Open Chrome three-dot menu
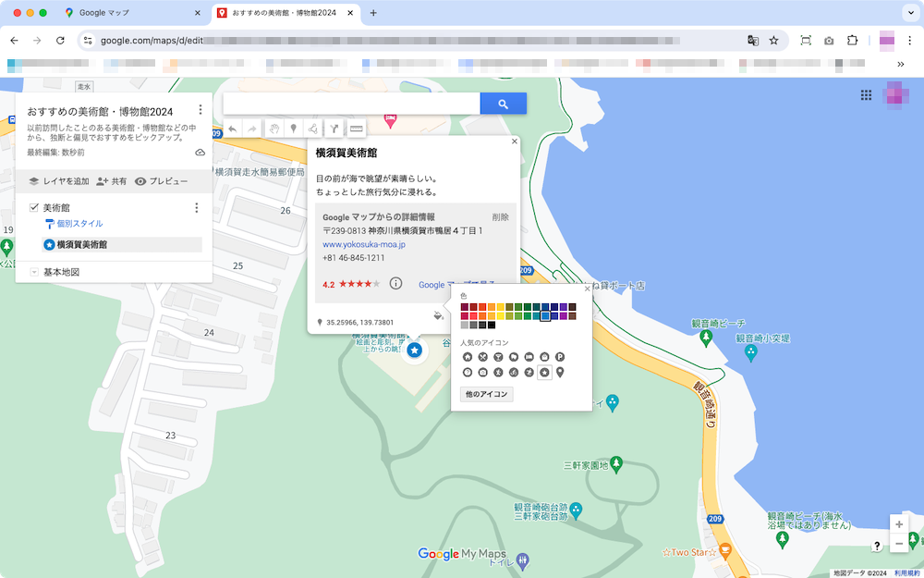The image size is (924, 578). [x=910, y=40]
